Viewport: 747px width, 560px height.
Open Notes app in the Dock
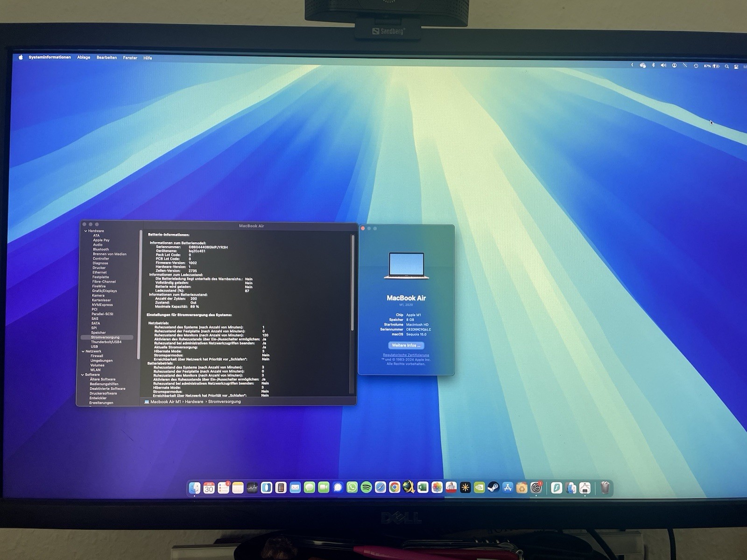238,488
